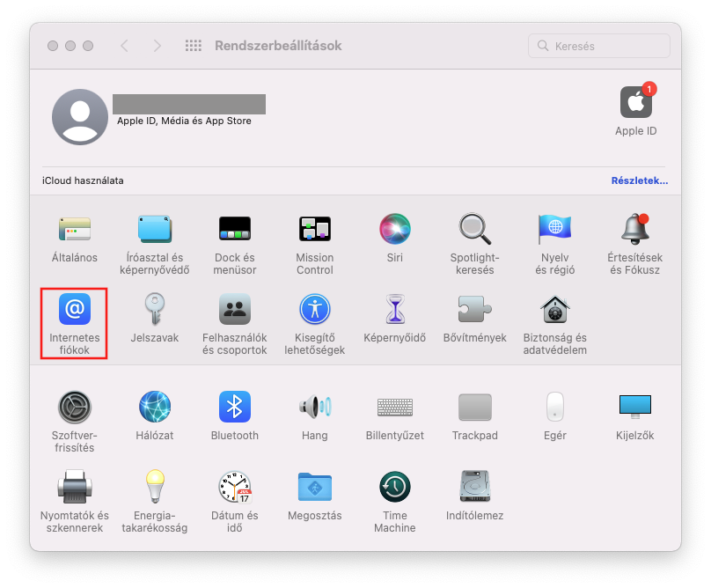This screenshot has height=588, width=711.
Task: Click the back navigation arrow
Action: pyautogui.click(x=124, y=46)
